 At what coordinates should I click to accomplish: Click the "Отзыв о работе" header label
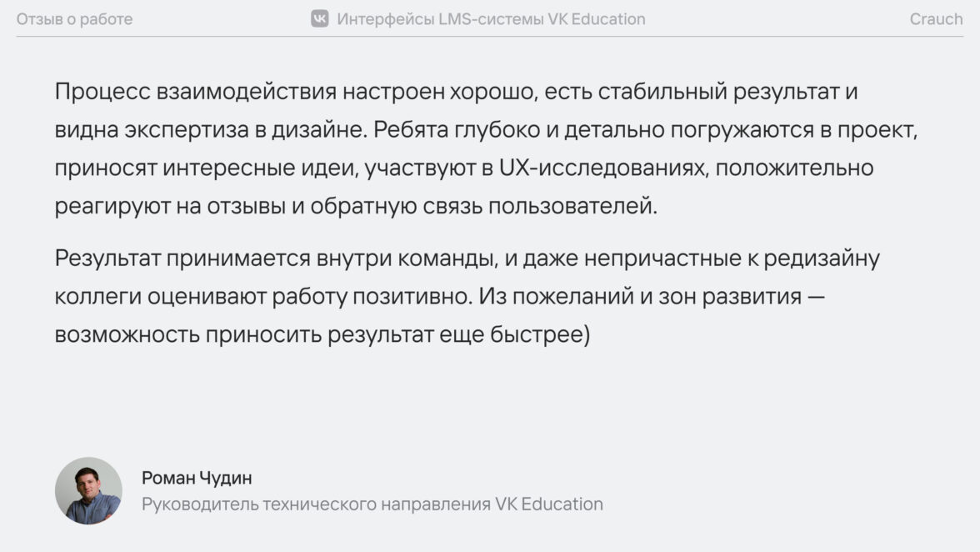click(74, 19)
